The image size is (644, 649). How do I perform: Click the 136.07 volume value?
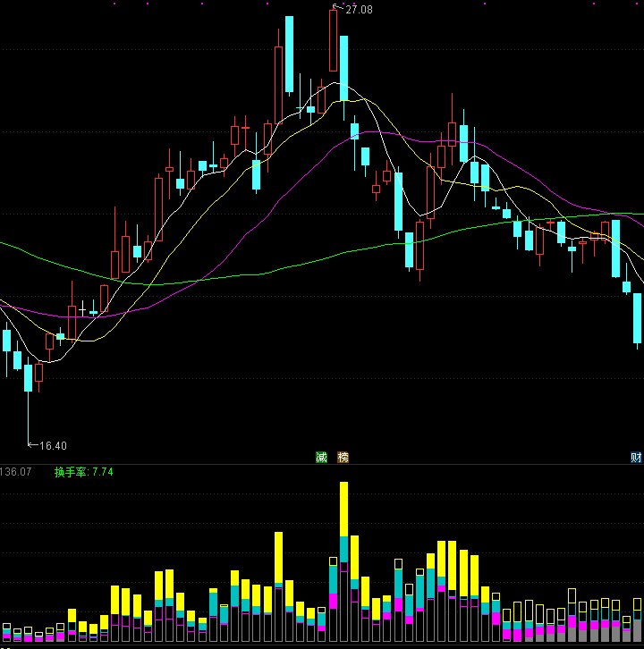click(15, 472)
